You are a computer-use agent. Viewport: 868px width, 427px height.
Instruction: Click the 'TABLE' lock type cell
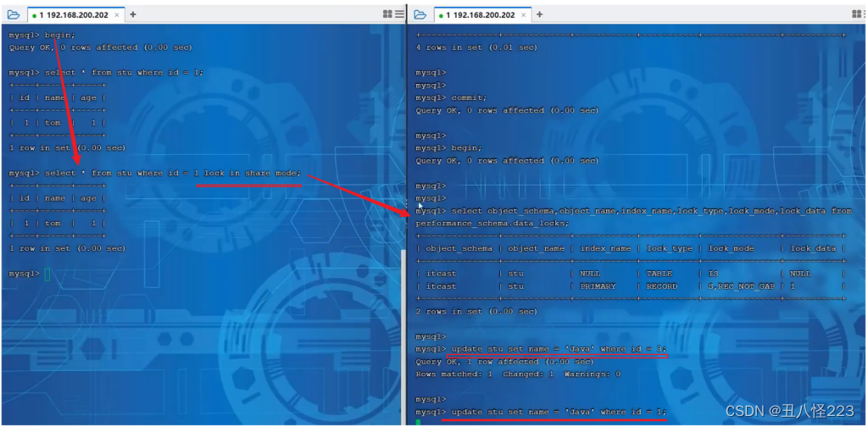pos(659,274)
